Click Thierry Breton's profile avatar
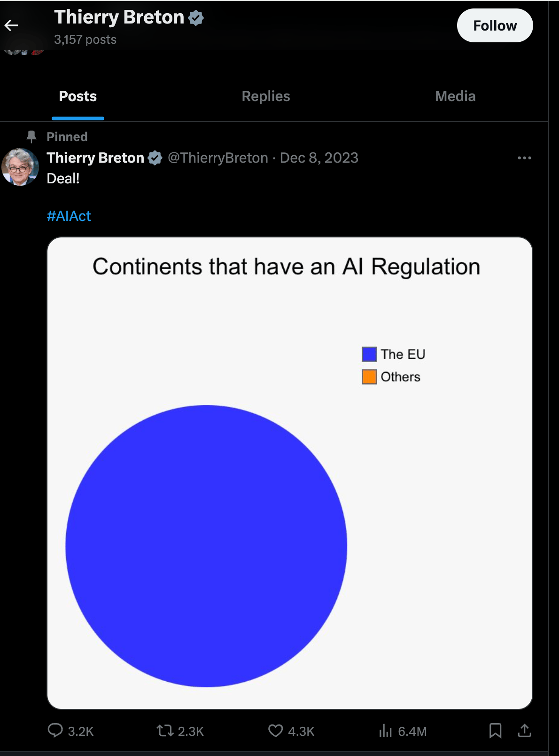 [x=20, y=167]
